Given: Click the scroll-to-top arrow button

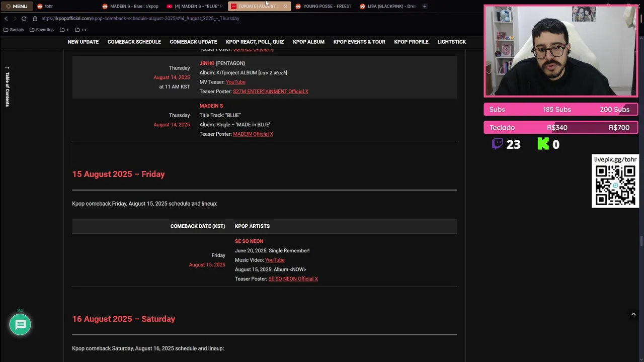Looking at the screenshot, I should pyautogui.click(x=633, y=314).
